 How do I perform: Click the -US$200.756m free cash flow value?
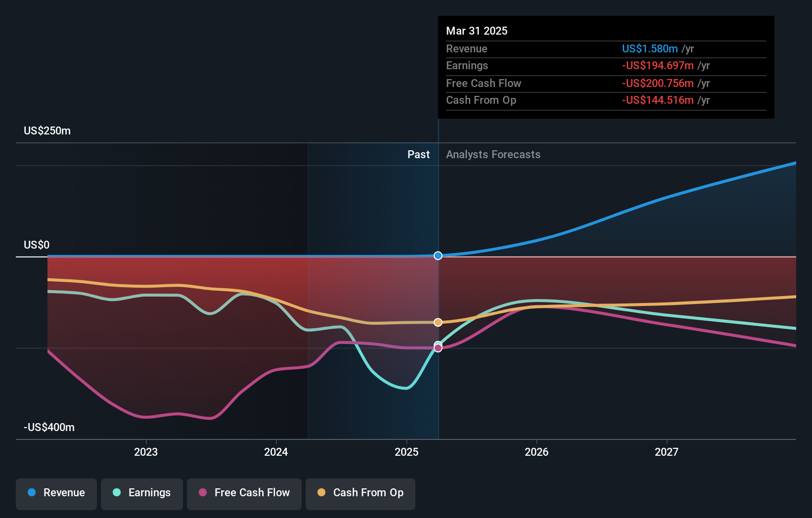click(658, 83)
